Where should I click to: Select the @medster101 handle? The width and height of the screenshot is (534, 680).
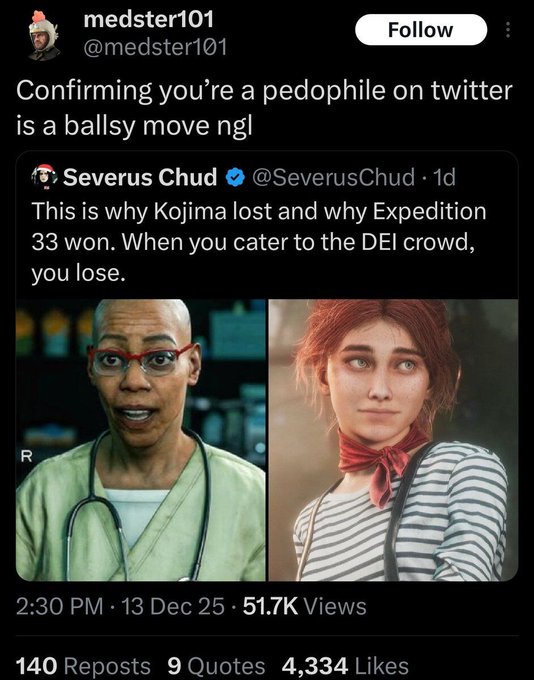[x=155, y=47]
